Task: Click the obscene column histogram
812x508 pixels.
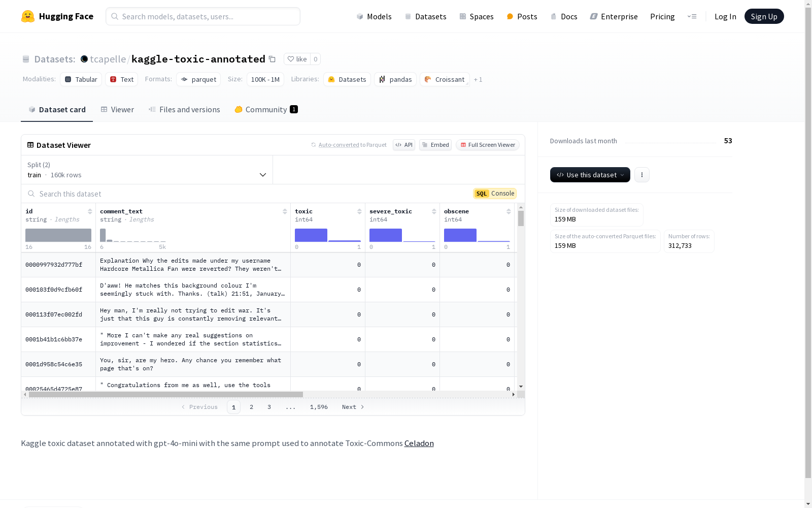Action: click(x=477, y=235)
